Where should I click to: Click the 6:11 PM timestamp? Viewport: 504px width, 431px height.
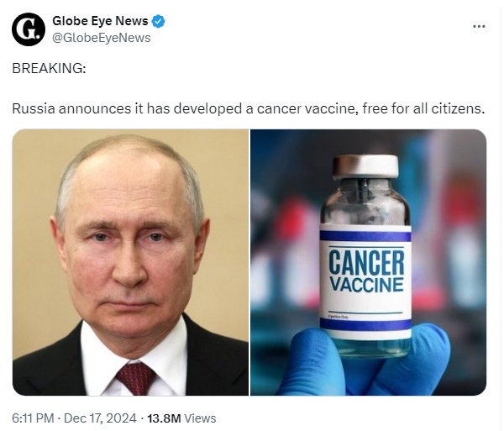(33, 418)
